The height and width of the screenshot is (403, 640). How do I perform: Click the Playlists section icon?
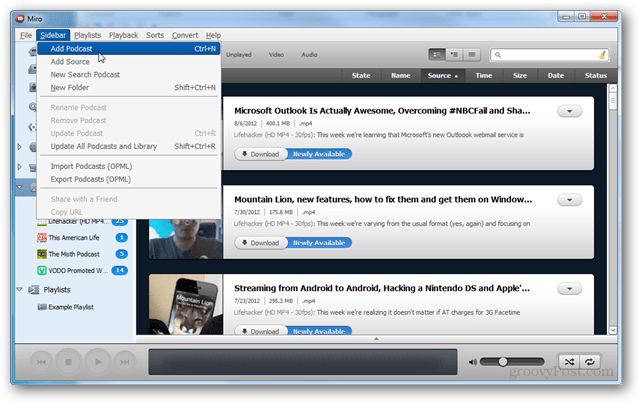pos(33,290)
